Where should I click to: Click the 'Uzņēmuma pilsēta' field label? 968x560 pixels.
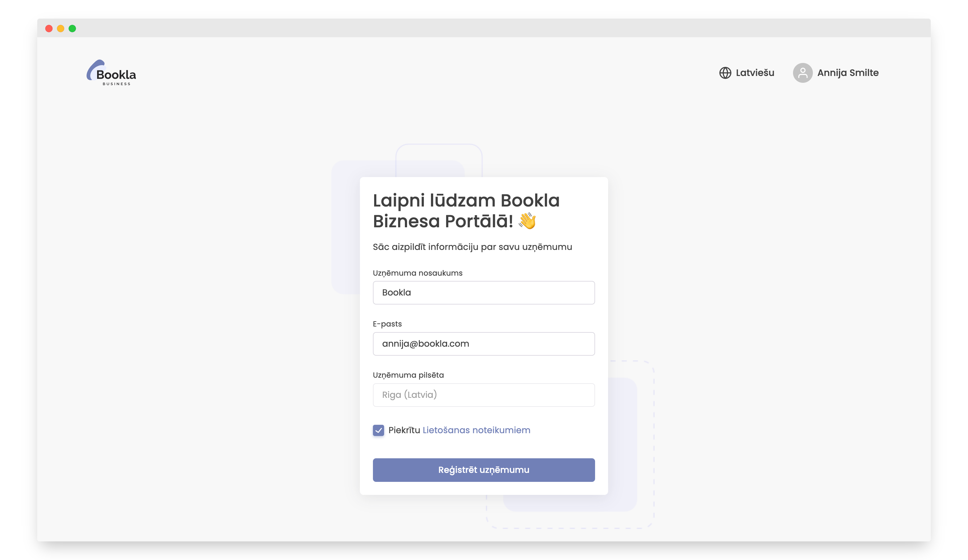pyautogui.click(x=408, y=375)
